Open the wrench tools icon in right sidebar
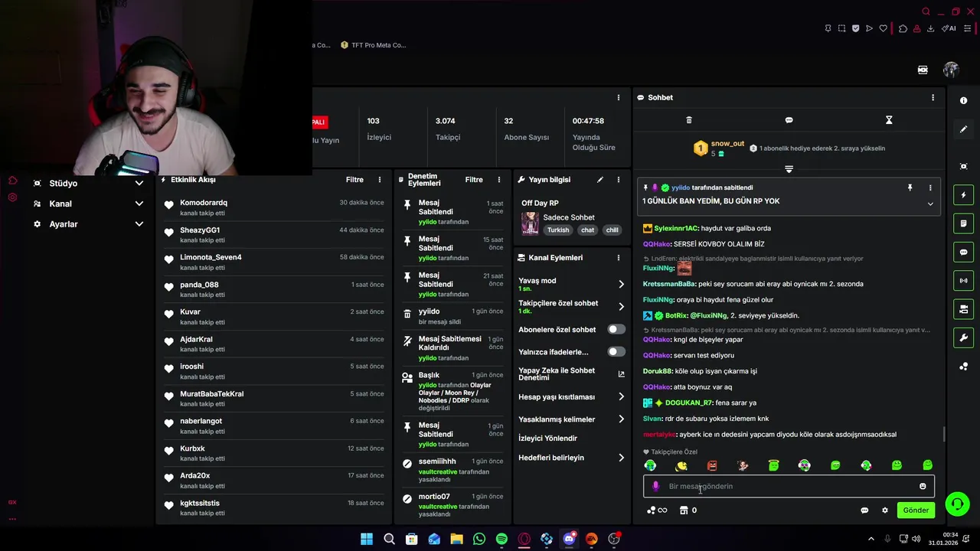Screen dimensions: 980x551 coord(963,337)
